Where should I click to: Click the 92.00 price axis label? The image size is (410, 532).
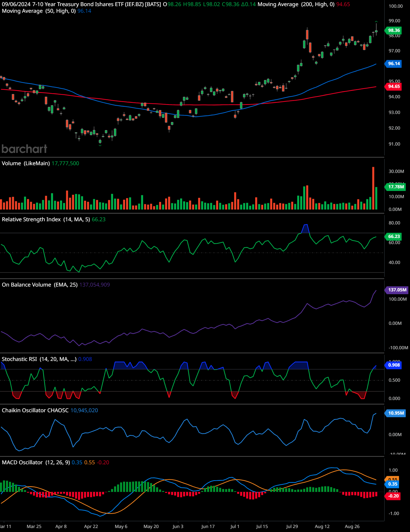point(394,128)
